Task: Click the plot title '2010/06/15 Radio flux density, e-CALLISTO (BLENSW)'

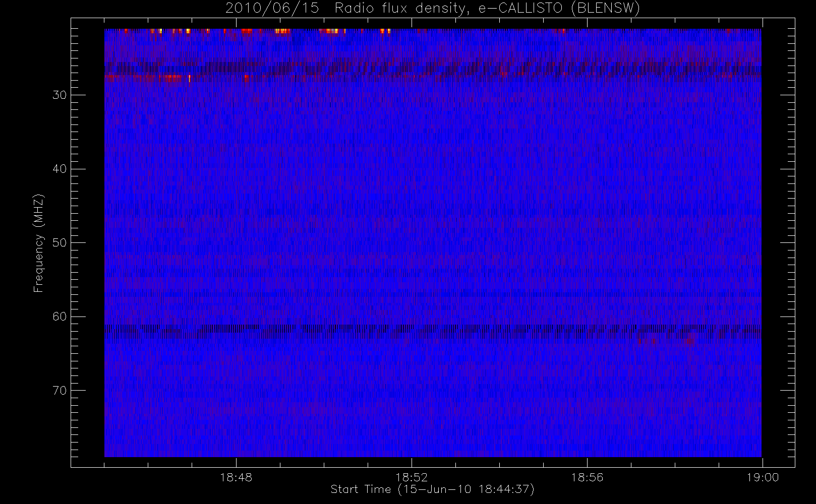Action: [433, 9]
